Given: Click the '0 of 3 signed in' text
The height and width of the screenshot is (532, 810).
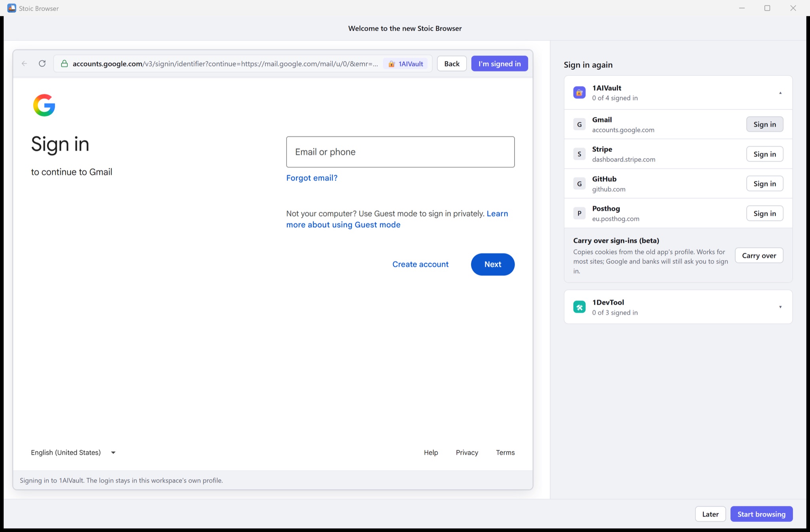Looking at the screenshot, I should (x=615, y=313).
